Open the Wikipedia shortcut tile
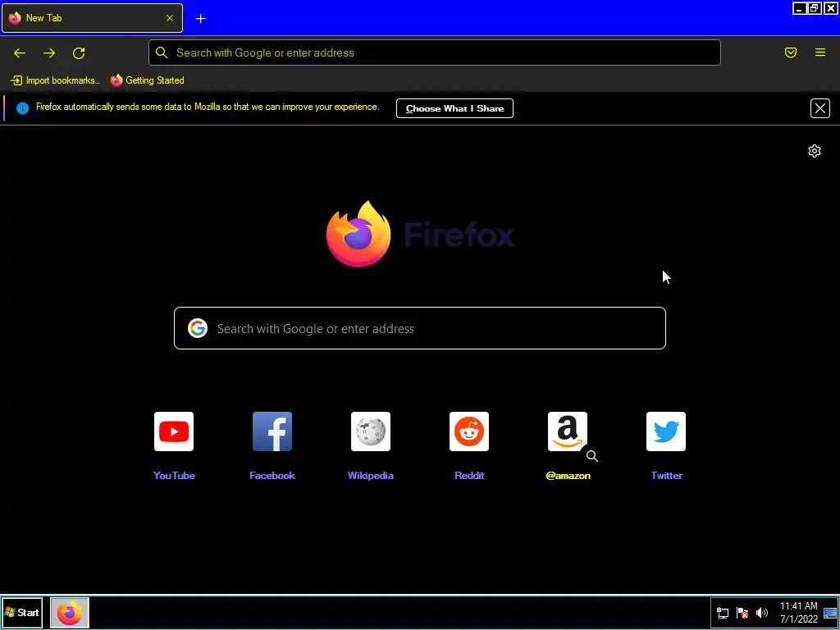 coord(371,431)
